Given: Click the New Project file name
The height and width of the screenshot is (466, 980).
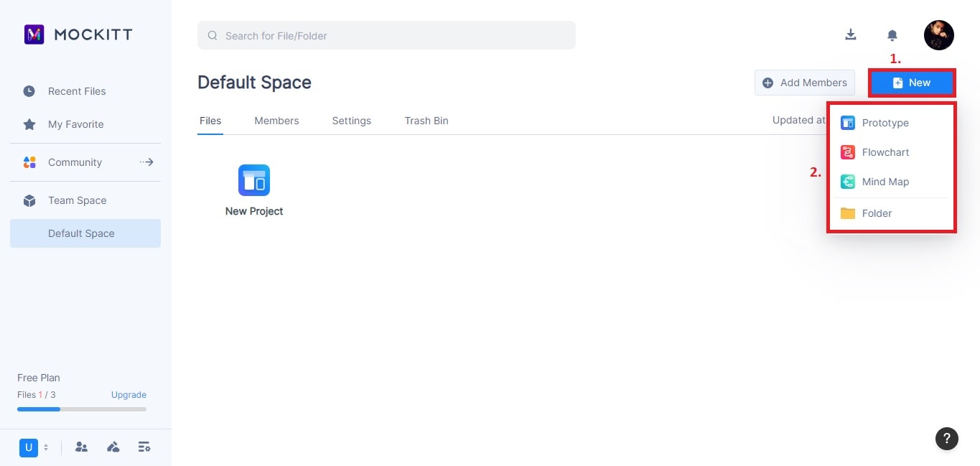Looking at the screenshot, I should click(254, 211).
